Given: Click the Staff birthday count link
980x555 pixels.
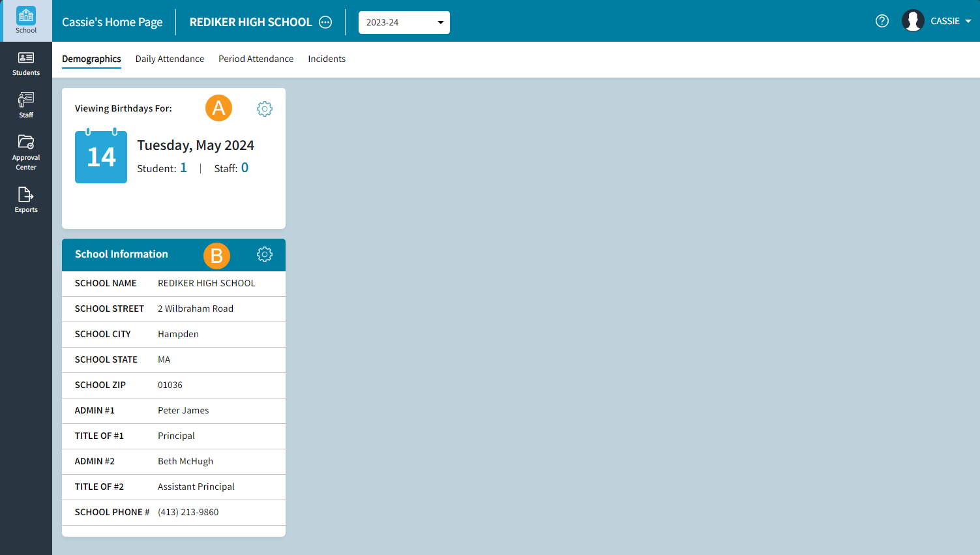Looking at the screenshot, I should 245,168.
